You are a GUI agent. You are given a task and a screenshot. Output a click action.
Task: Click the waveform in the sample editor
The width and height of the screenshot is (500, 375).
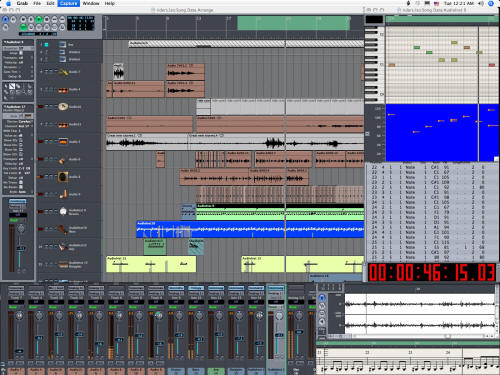(x=420, y=314)
